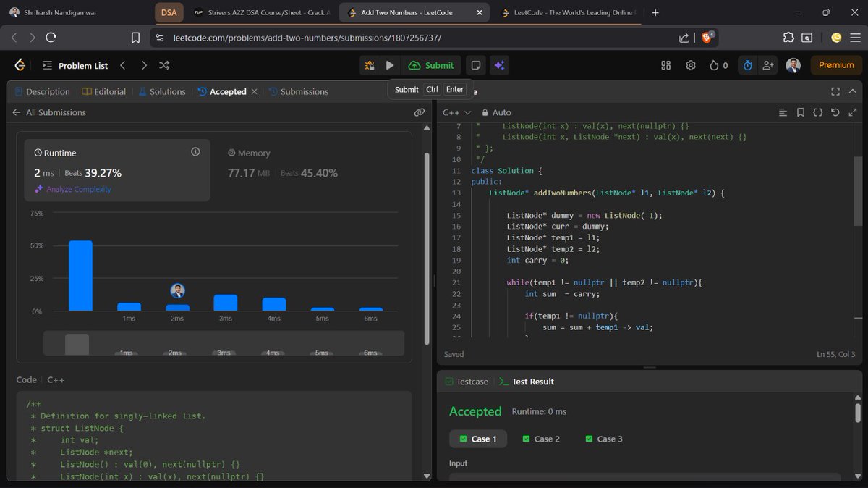Collapse the code panel chevron

pos(853,91)
